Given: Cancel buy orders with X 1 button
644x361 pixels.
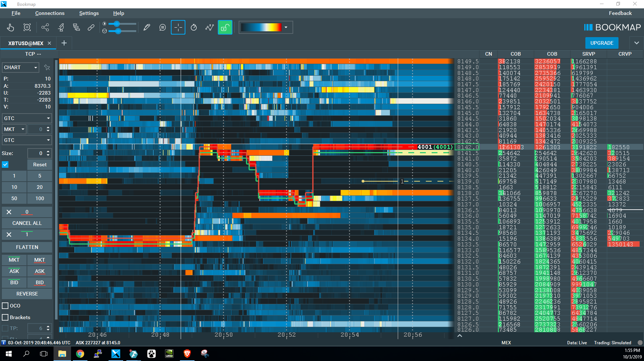Looking at the screenshot, I should click(27, 234).
